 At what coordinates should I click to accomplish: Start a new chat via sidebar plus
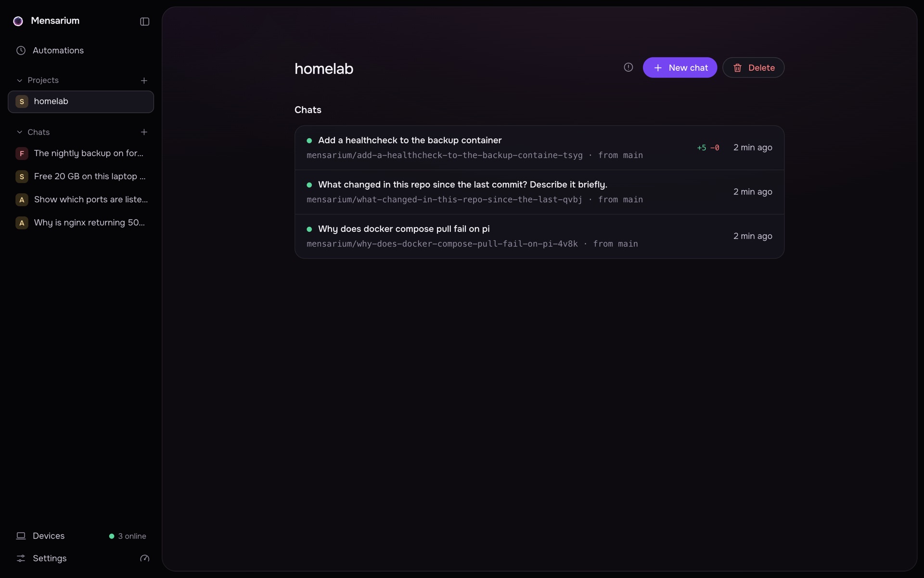click(144, 132)
